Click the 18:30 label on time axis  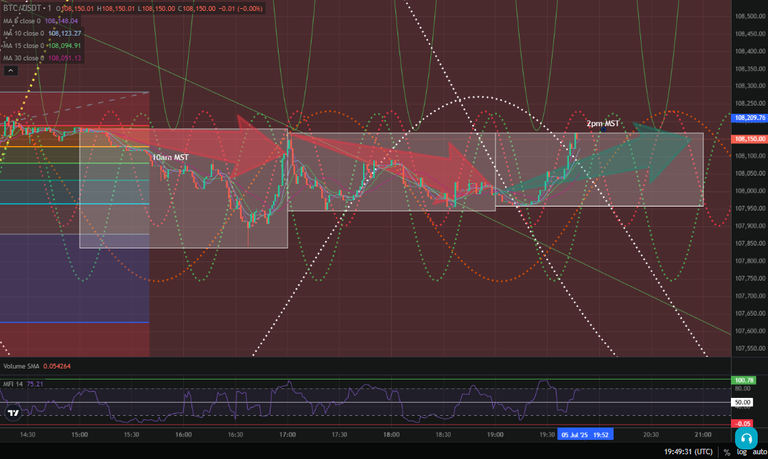point(443,435)
